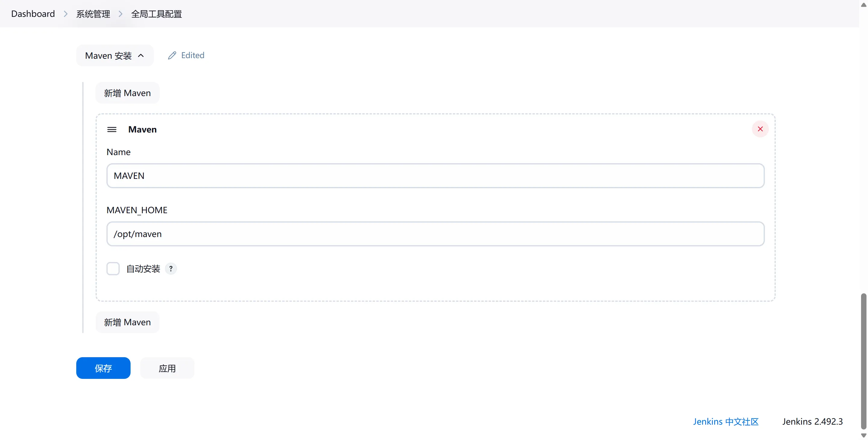Click the first 新增 Maven button
The image size is (868, 440).
coord(127,92)
